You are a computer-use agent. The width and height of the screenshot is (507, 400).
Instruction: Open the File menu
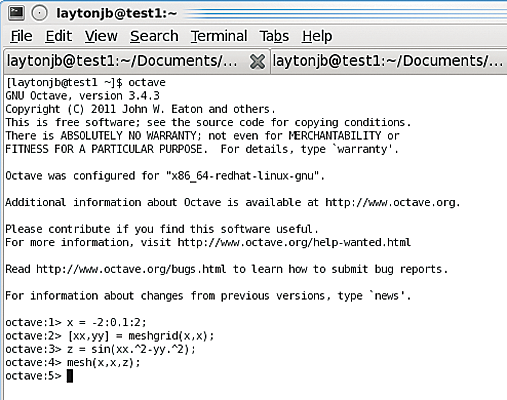tap(21, 36)
